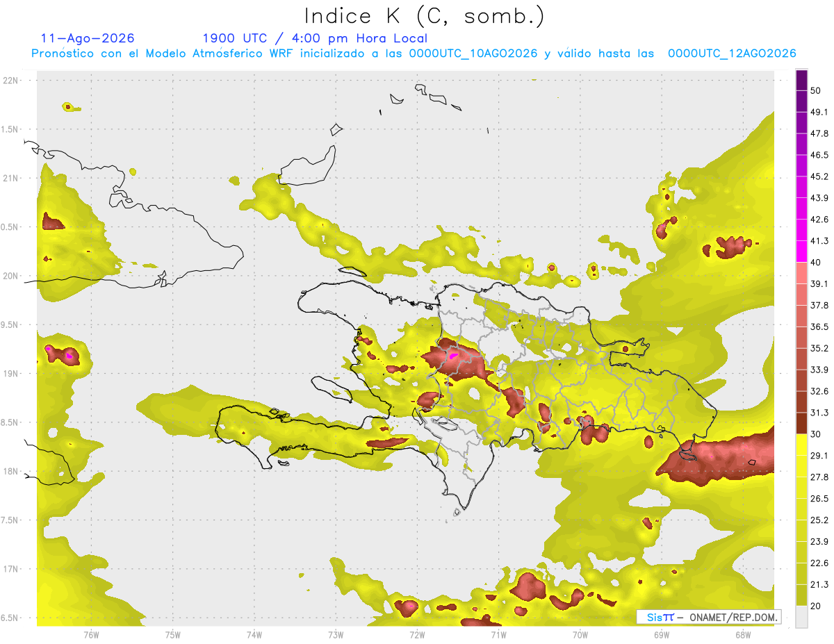
Task: Click the forecast date "11-Ago-2026"
Action: coord(88,38)
